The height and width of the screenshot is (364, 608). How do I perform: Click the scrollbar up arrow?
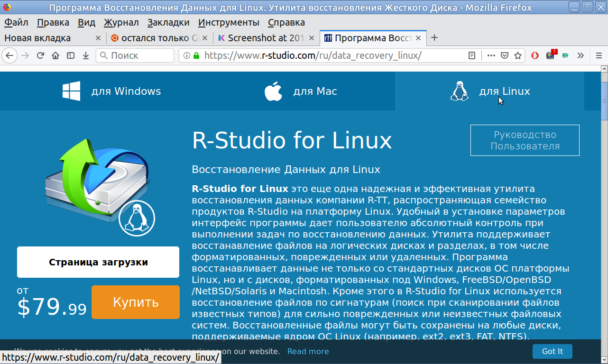coord(604,70)
